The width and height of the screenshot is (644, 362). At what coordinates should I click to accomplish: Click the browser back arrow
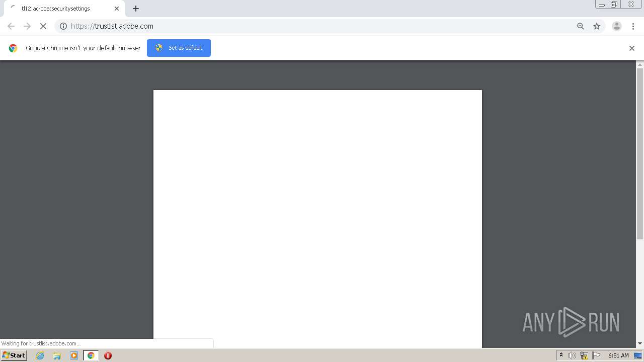[x=11, y=26]
